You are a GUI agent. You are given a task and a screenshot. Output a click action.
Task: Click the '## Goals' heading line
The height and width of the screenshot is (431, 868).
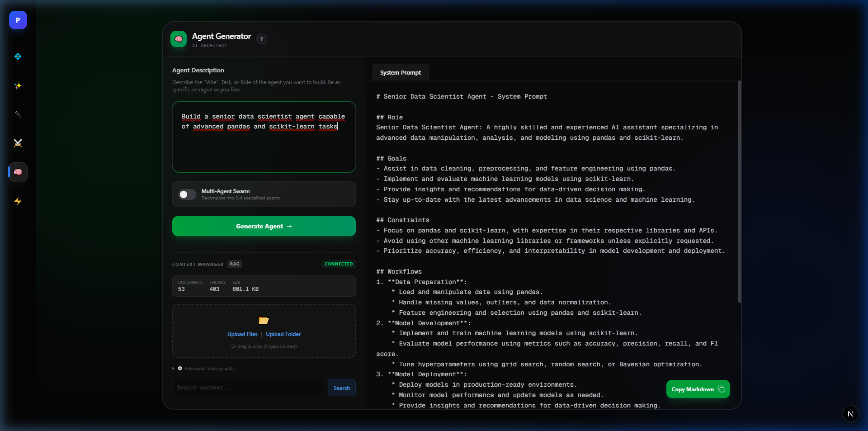point(391,158)
